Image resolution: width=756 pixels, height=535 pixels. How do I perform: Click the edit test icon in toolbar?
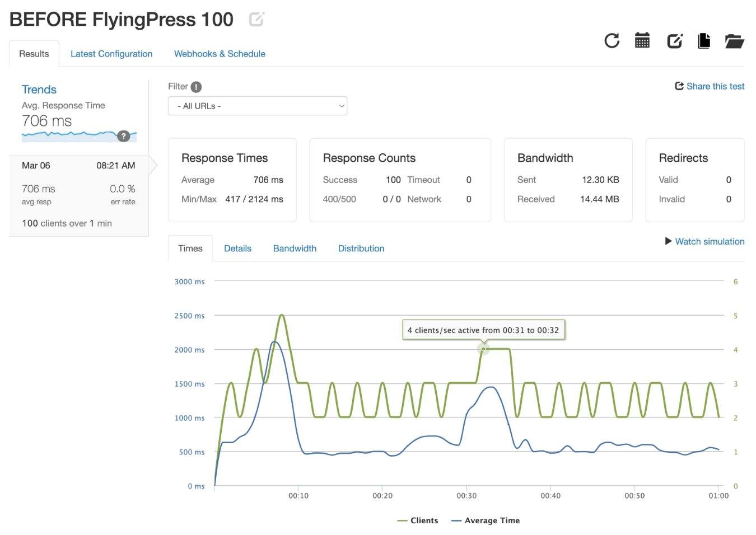(x=674, y=41)
